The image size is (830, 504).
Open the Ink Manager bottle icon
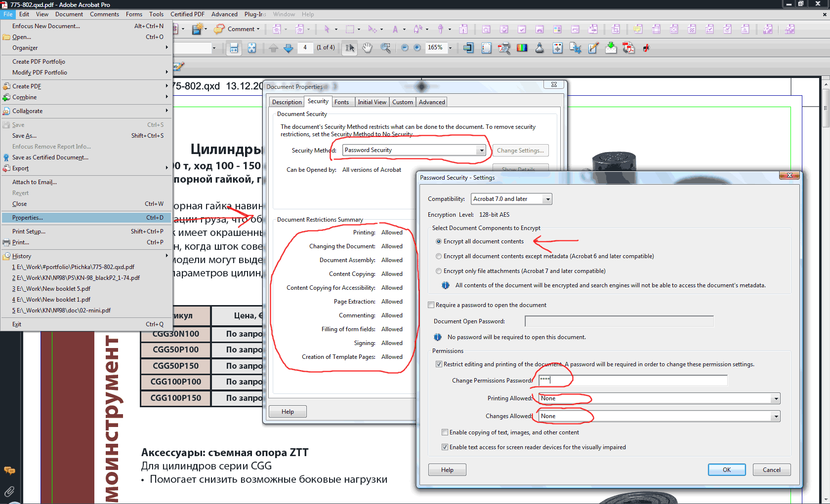(539, 48)
